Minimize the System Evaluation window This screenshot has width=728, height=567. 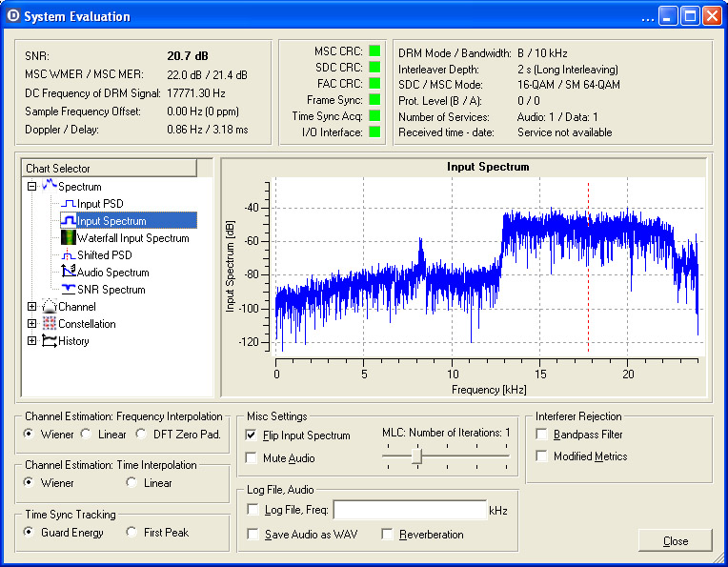pyautogui.click(x=668, y=16)
